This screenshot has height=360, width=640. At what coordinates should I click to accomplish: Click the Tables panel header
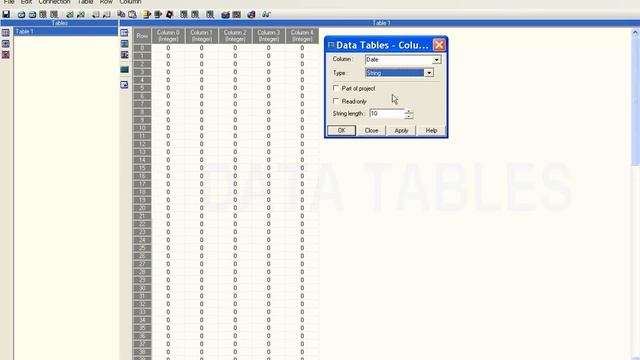(60, 23)
